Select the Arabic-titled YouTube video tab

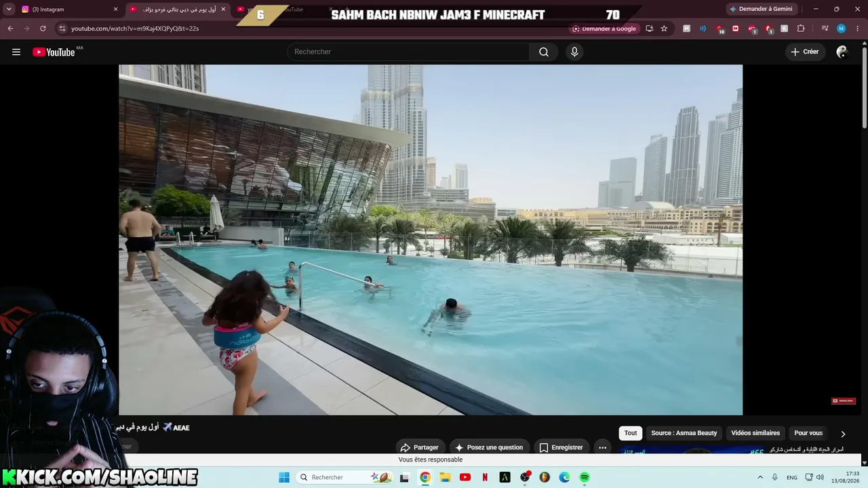[178, 9]
